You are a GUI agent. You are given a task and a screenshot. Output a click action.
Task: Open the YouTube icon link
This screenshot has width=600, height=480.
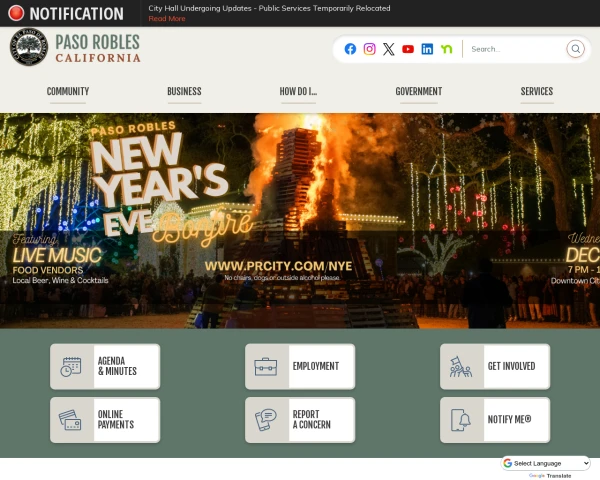point(408,49)
